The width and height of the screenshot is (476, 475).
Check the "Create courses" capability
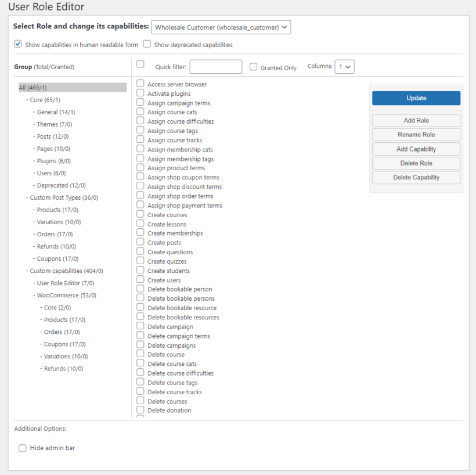point(139,214)
